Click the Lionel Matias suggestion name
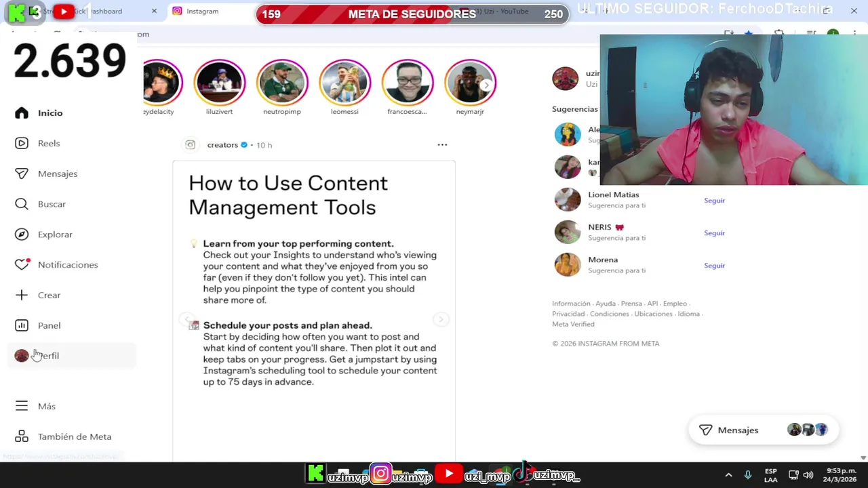 [x=614, y=195]
